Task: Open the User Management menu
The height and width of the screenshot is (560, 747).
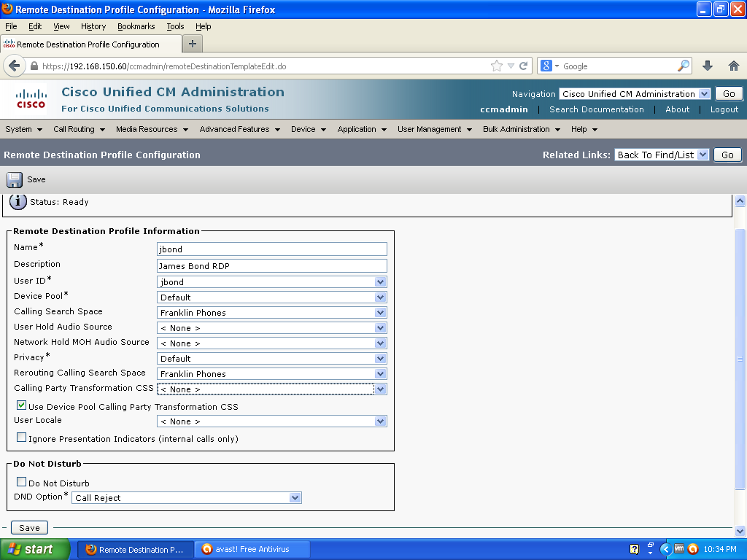Action: point(435,129)
